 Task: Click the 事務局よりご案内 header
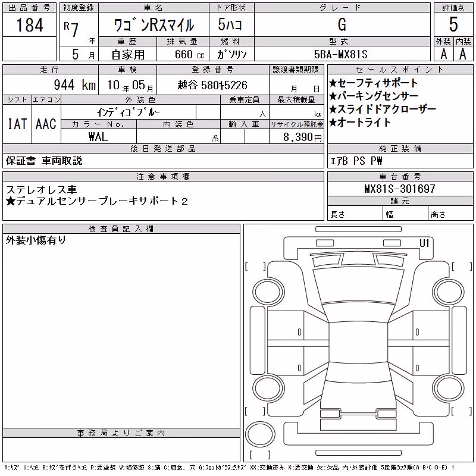[121, 433]
